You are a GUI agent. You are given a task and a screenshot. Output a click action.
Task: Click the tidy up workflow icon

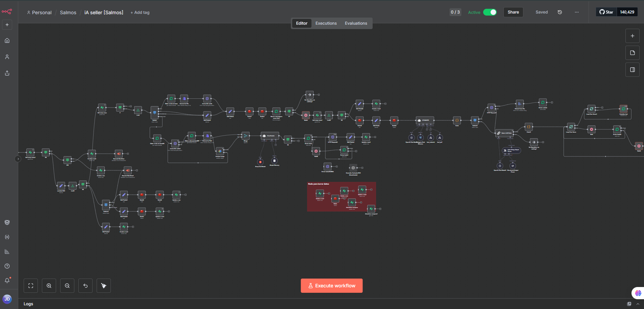pyautogui.click(x=104, y=286)
